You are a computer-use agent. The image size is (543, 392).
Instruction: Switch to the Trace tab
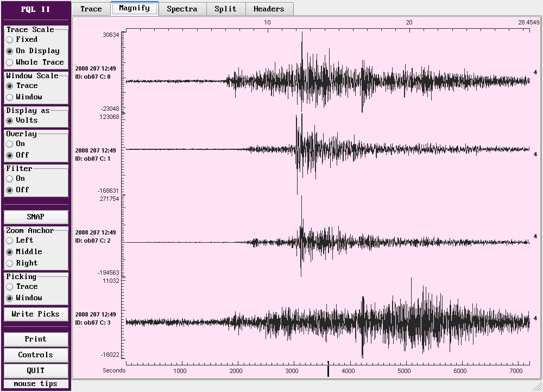tap(91, 9)
